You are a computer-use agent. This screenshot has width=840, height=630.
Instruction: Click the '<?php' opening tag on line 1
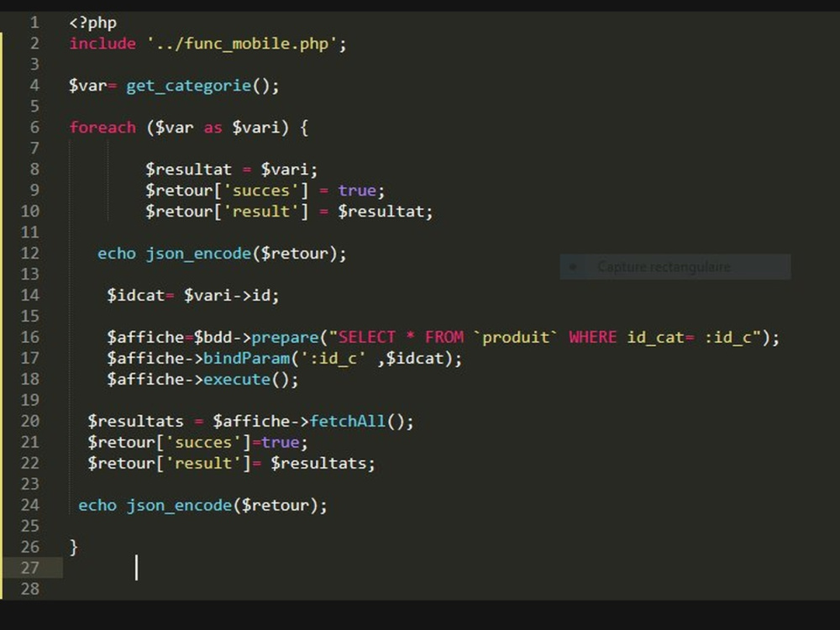[92, 23]
